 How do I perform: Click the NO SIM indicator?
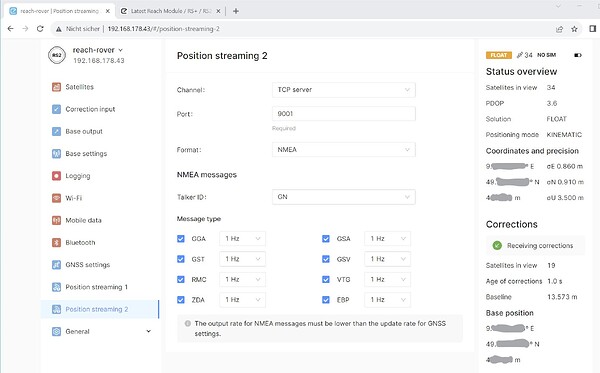point(546,55)
